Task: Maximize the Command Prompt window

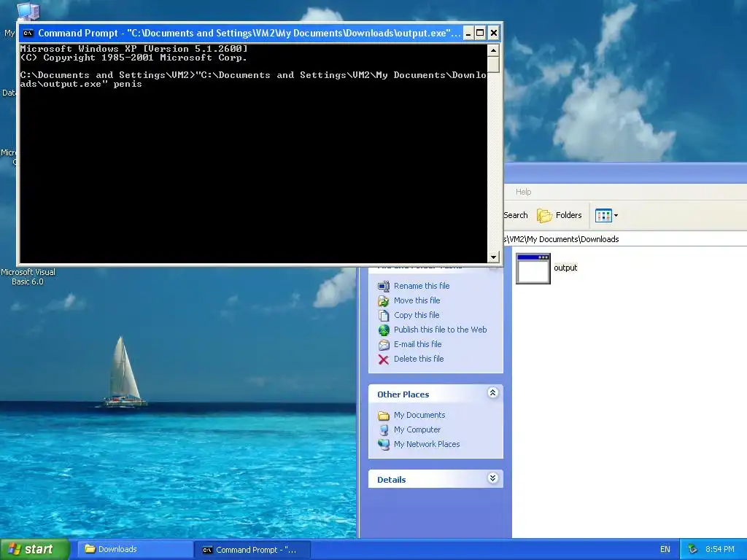Action: (x=480, y=33)
